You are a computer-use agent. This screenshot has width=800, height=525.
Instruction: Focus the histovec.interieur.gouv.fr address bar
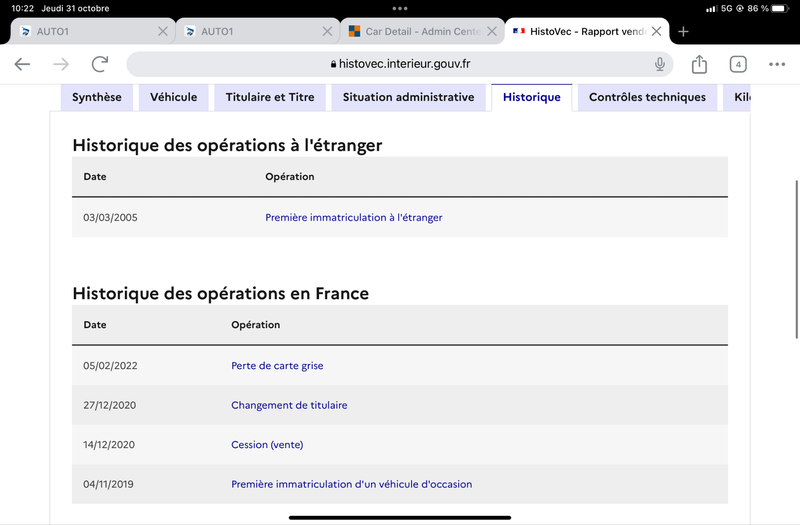(x=399, y=64)
